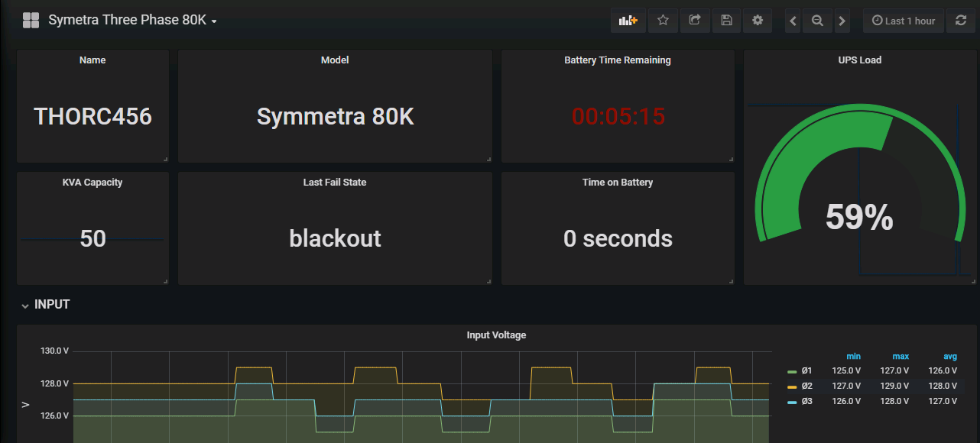Zoom out the time range

coord(817,21)
